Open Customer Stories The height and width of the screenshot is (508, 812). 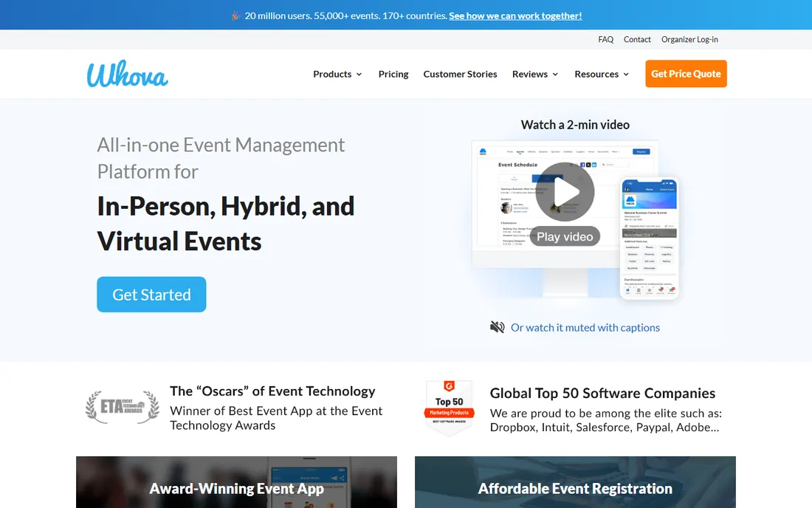460,74
